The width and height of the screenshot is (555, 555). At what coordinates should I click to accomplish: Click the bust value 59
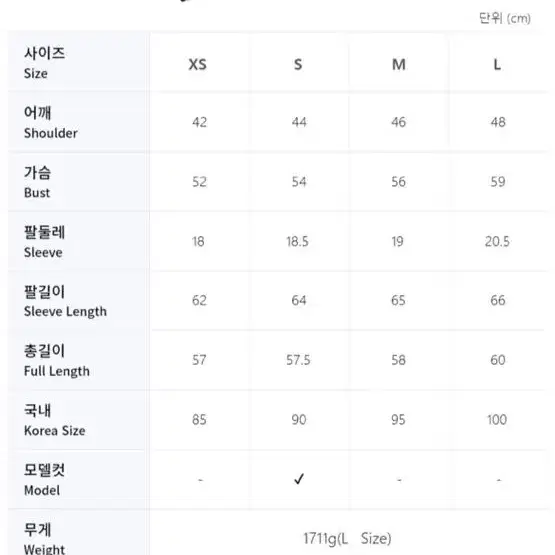pos(498,182)
